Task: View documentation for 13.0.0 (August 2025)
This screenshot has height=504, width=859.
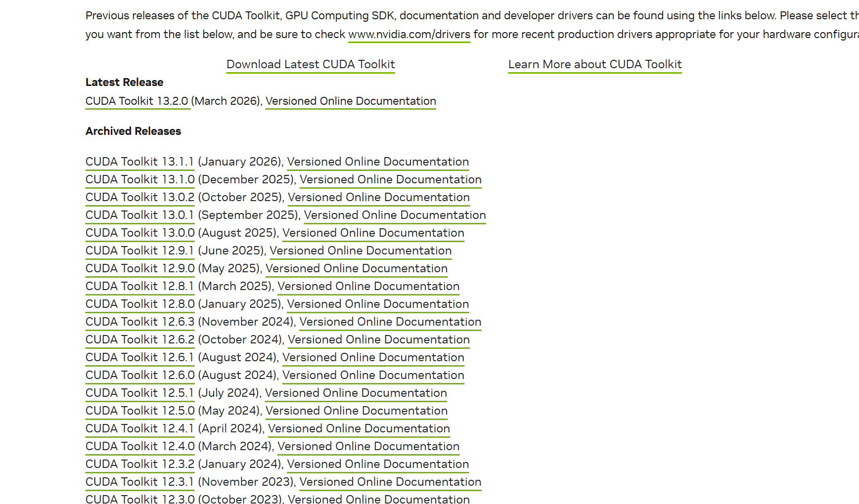Action: coord(373,233)
